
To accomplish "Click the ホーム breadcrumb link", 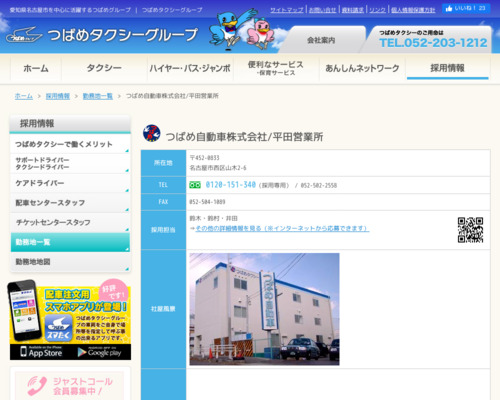I will click(x=24, y=96).
